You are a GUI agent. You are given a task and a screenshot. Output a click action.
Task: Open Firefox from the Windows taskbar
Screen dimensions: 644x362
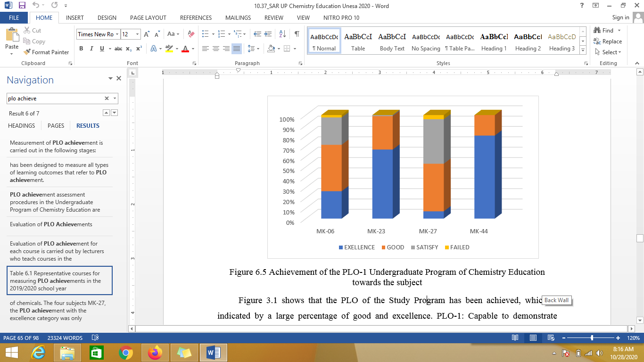154,353
